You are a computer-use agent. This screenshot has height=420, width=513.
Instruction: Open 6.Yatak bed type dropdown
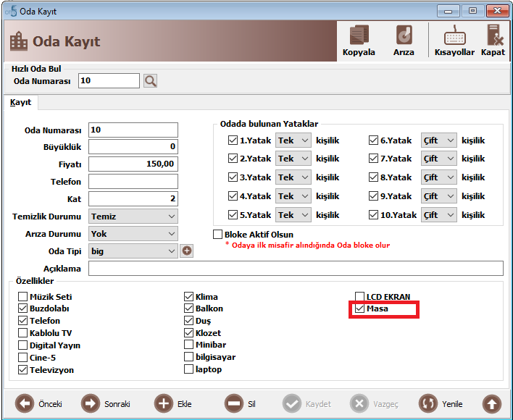[x=439, y=140]
